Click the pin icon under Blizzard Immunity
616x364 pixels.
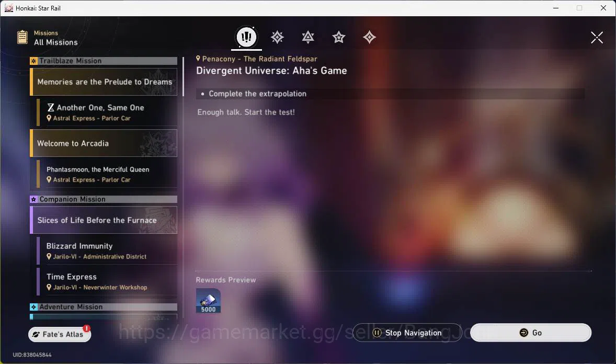click(x=49, y=256)
